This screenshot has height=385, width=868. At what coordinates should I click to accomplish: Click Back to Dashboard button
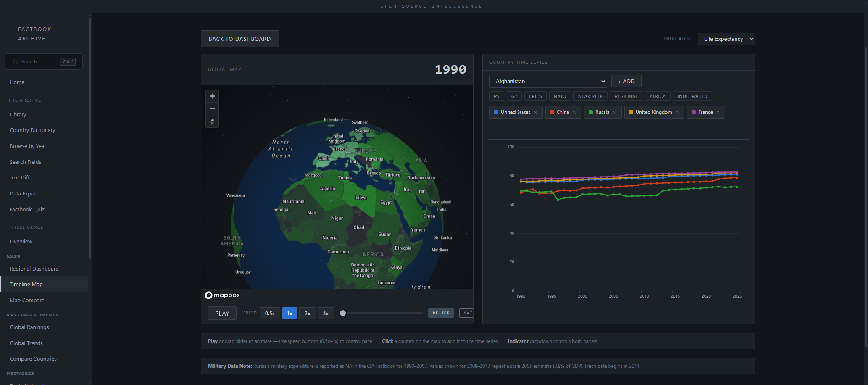239,39
